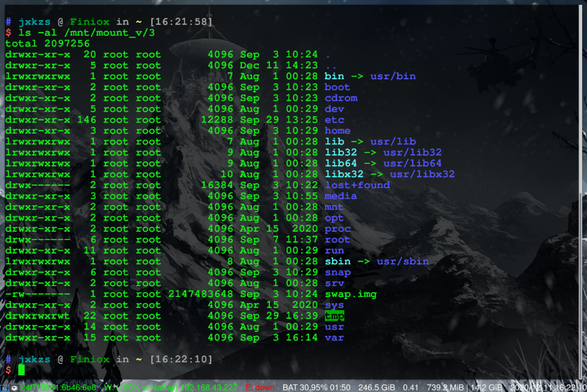The height and width of the screenshot is (392, 587).
Task: Click the terminal workspace icon in status bar
Action: click(x=4, y=388)
